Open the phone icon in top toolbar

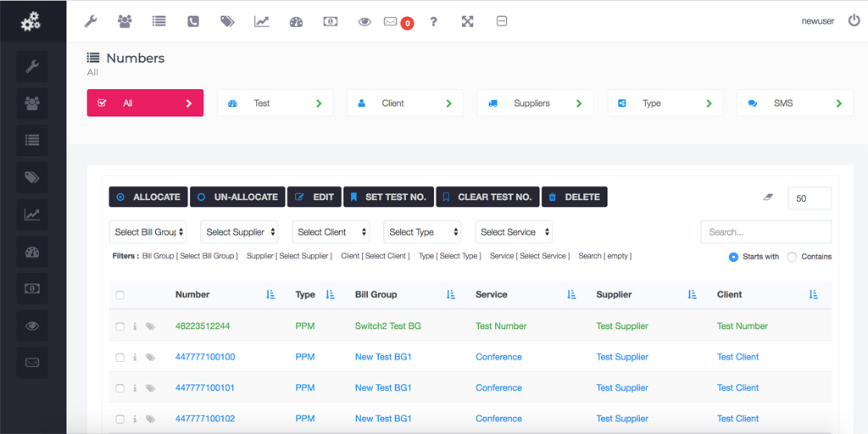click(x=193, y=21)
